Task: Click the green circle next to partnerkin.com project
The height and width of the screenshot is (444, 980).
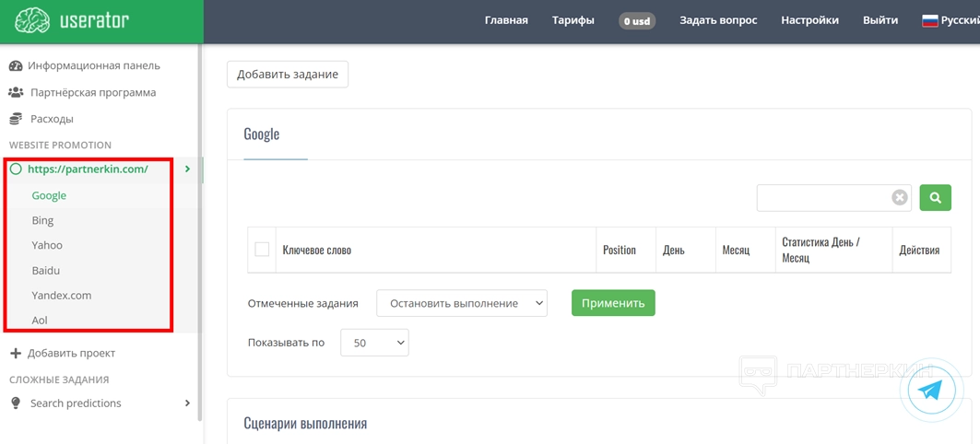Action: point(16,169)
